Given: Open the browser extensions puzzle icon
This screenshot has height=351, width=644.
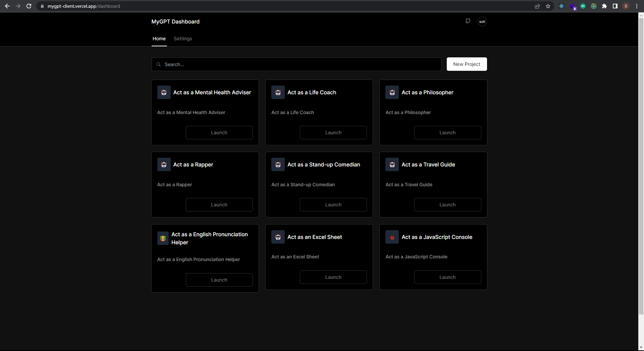Looking at the screenshot, I should (x=604, y=6).
